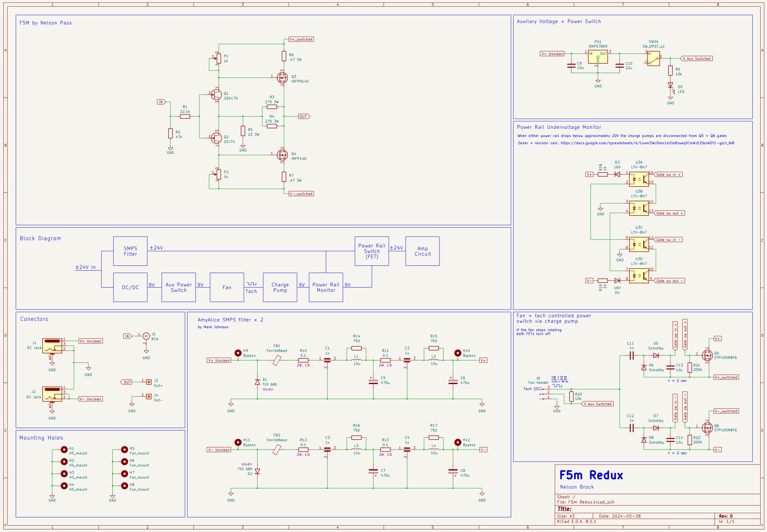
Task: Select the PS1 SMPS7809 regulator block
Action: (598, 57)
